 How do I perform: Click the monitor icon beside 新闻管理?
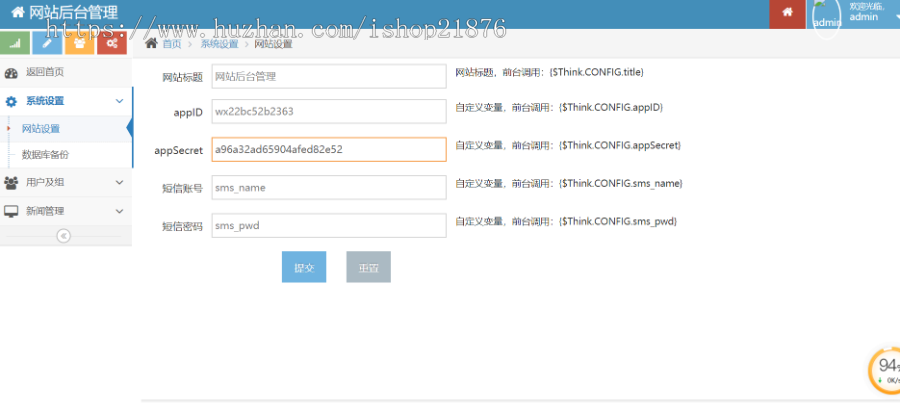point(11,211)
